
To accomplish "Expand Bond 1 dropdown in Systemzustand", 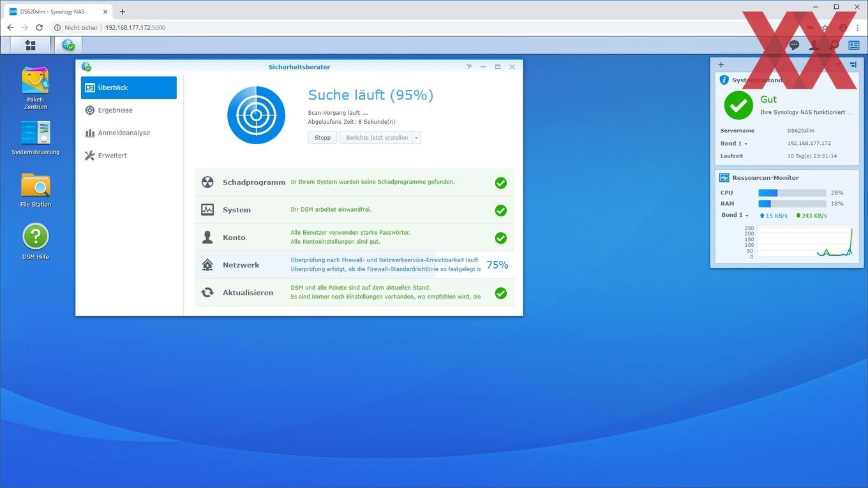I will tap(734, 144).
